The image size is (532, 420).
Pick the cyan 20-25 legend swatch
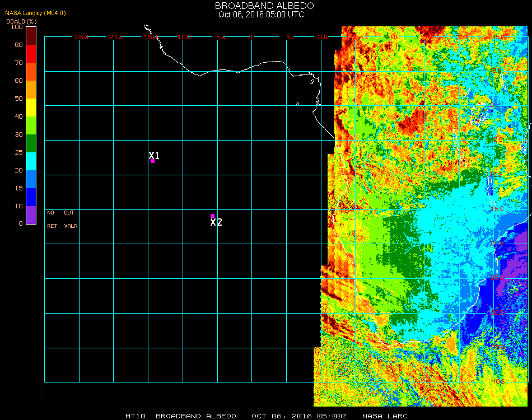[x=31, y=161]
